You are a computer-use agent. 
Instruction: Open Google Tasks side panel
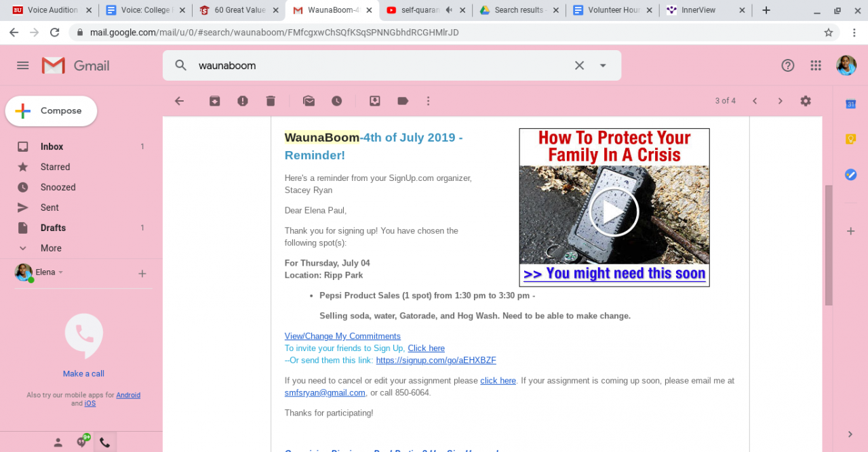850,174
